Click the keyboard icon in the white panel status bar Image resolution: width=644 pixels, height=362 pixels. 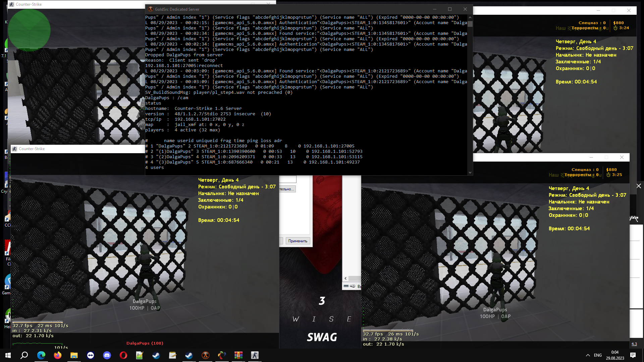(346, 286)
